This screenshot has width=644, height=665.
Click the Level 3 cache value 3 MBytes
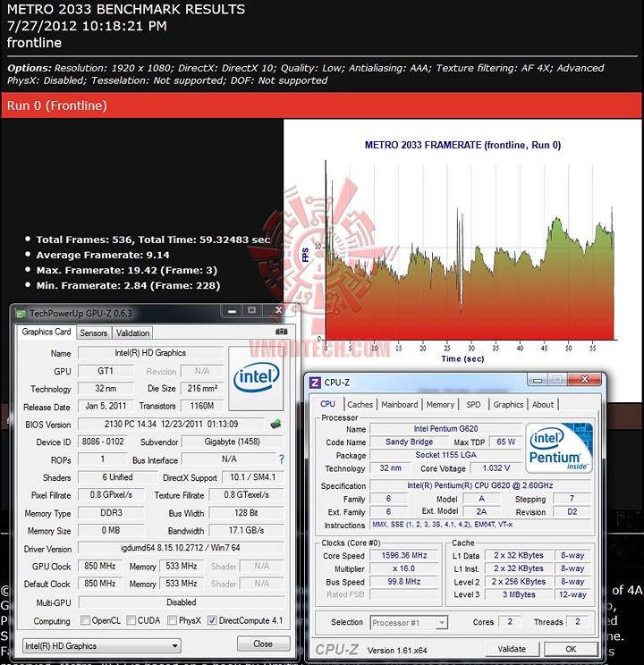pyautogui.click(x=519, y=594)
